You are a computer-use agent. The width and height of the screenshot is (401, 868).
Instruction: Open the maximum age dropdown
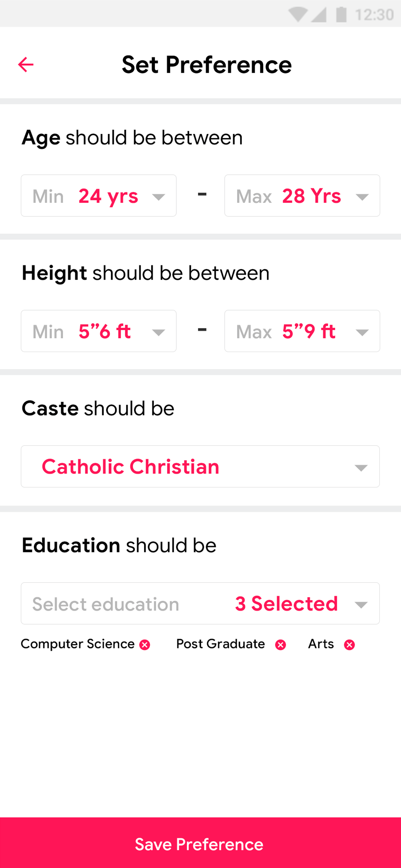pos(362,197)
